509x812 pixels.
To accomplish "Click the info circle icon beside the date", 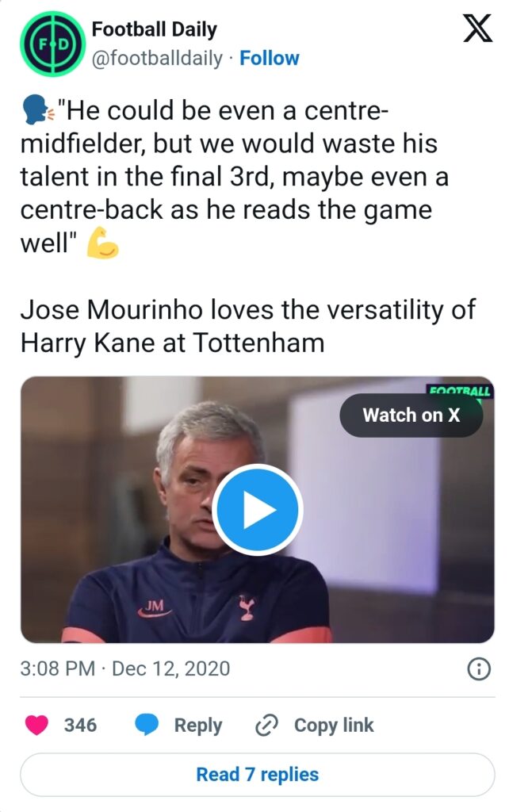I will pyautogui.click(x=478, y=669).
